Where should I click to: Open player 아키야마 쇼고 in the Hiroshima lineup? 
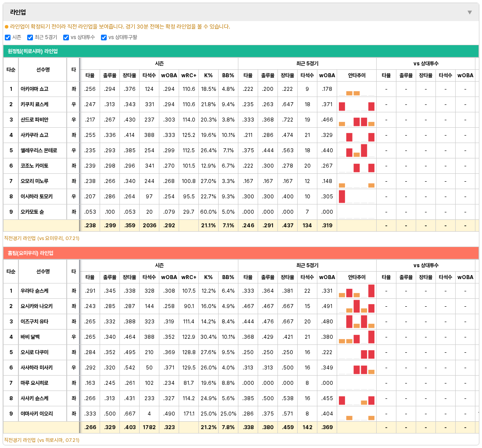pos(34,89)
